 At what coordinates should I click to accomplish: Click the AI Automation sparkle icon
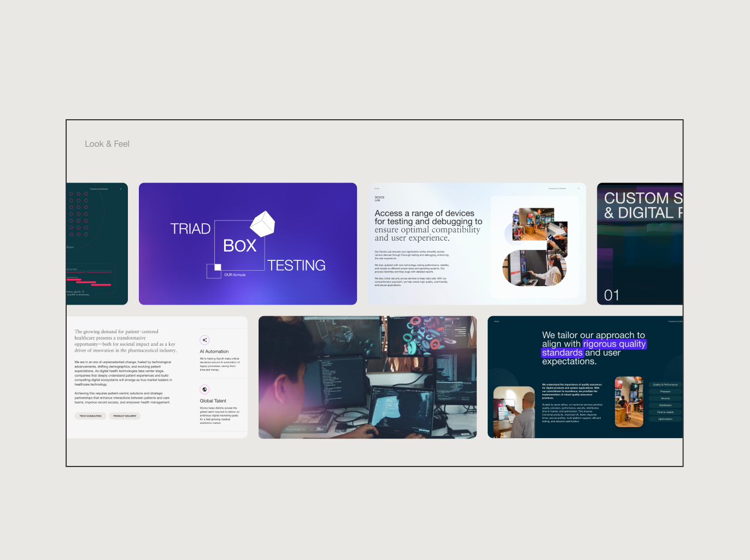204,340
